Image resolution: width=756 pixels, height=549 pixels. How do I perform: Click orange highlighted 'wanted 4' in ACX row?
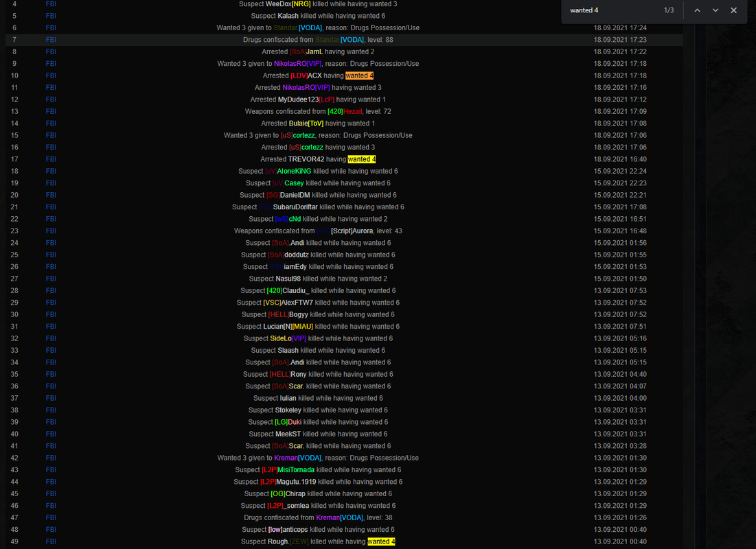click(x=359, y=75)
